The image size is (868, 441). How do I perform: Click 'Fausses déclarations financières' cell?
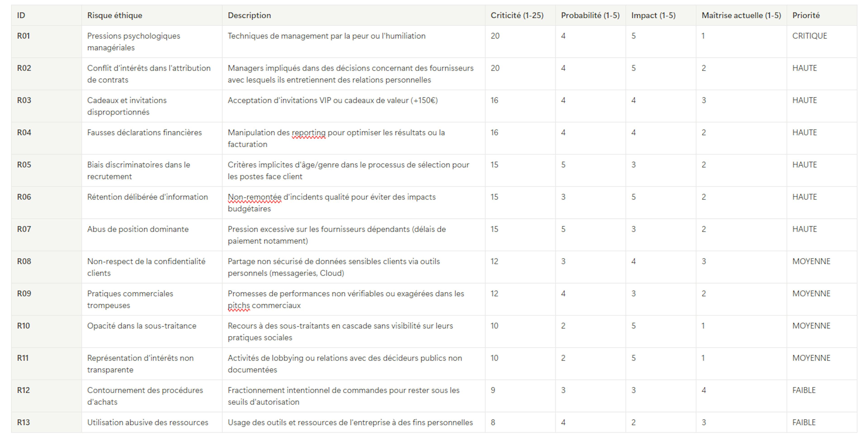tap(152, 138)
